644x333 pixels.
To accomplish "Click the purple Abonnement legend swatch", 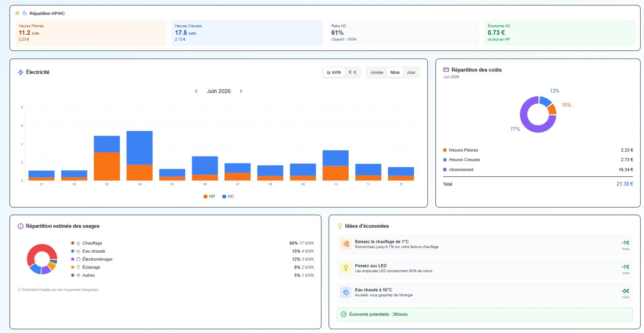I will pos(444,169).
